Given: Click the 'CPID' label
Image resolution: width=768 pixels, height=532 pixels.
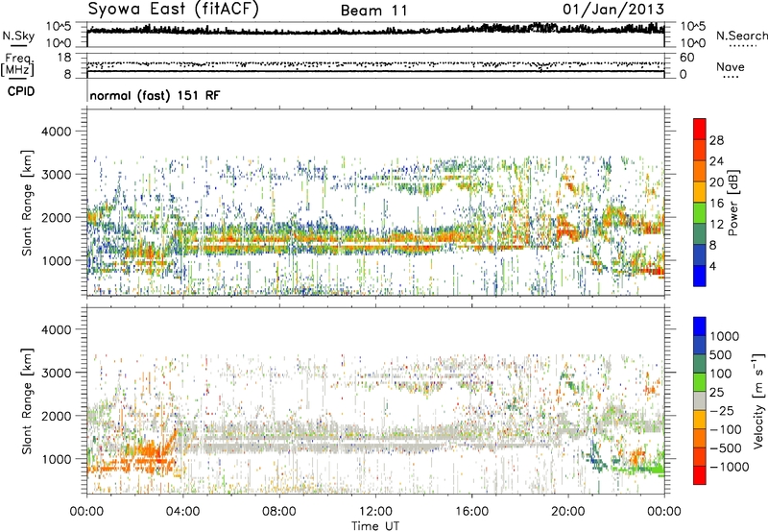Looking at the screenshot, I should pos(21,91).
